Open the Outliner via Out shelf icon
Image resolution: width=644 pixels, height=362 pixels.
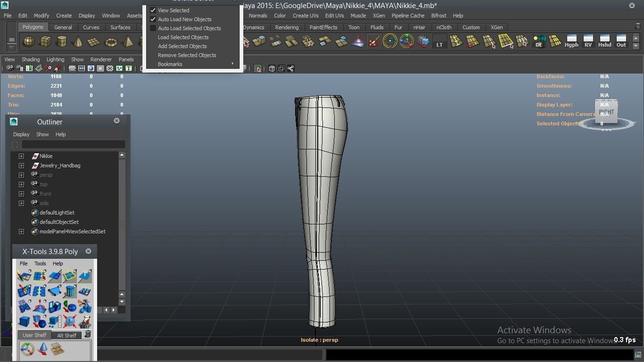(x=621, y=41)
